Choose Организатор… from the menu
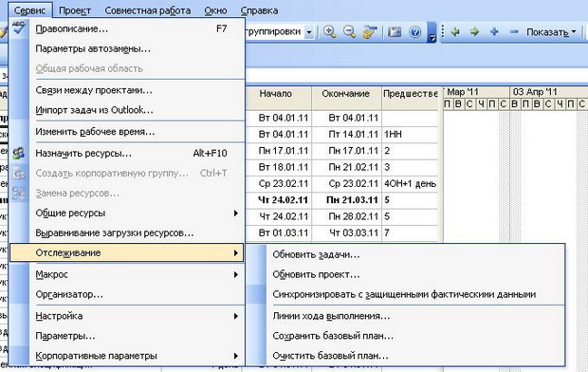The image size is (588, 372). click(x=127, y=295)
